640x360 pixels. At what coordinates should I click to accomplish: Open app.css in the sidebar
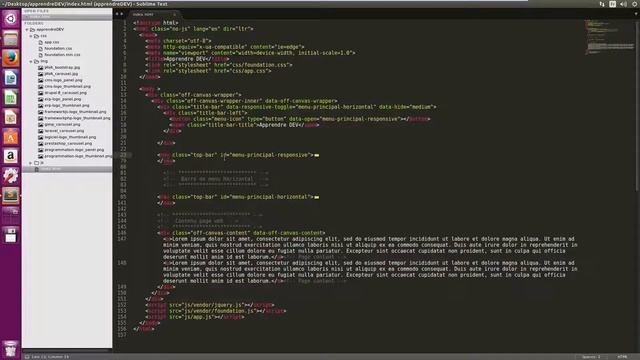52,42
